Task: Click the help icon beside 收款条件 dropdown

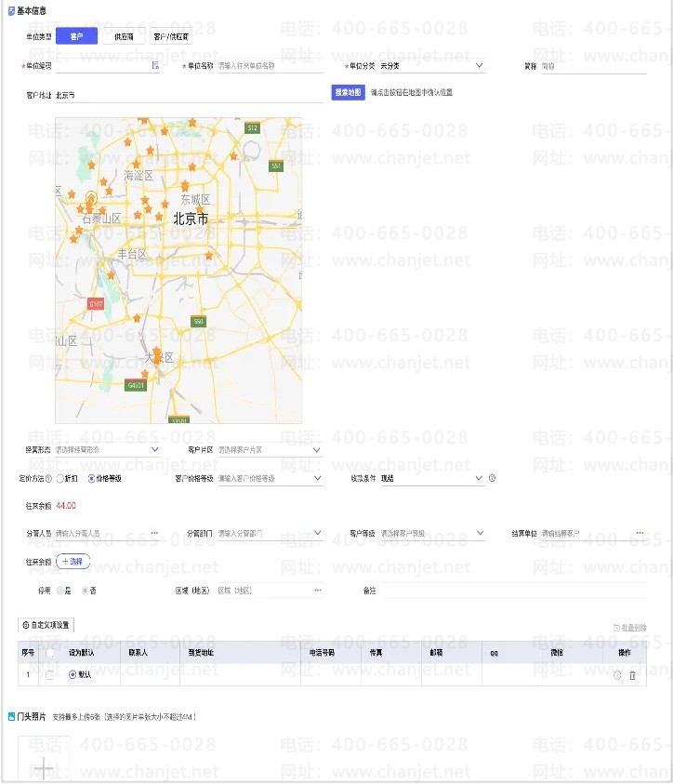Action: 492,478
